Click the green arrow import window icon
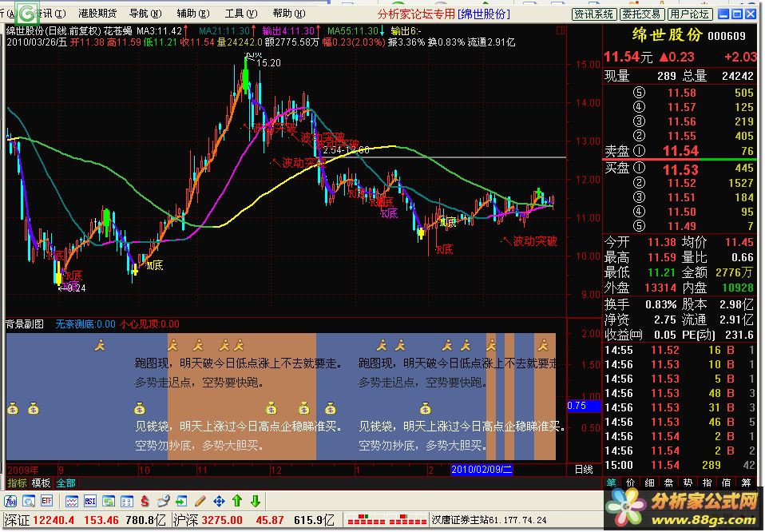The image size is (765, 532). pos(181,502)
